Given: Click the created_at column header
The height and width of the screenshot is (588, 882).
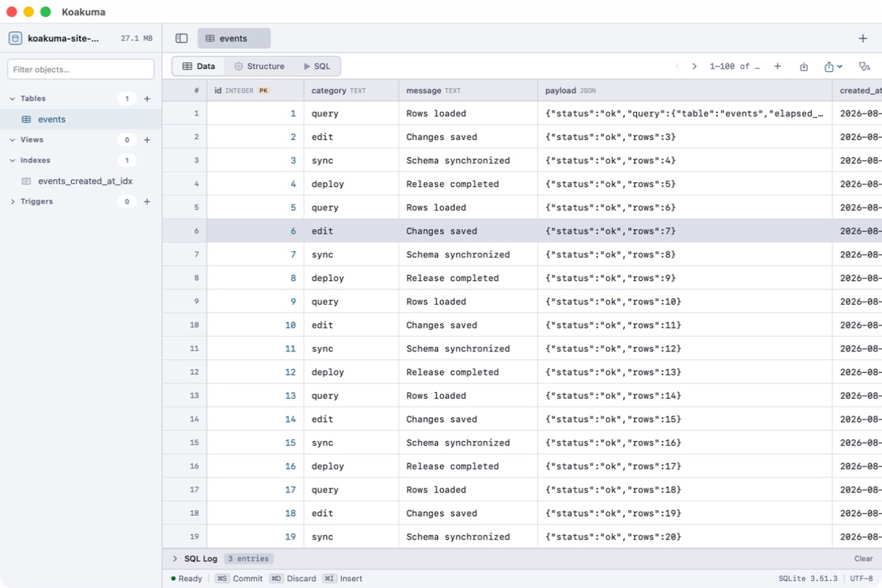Looking at the screenshot, I should (x=857, y=90).
